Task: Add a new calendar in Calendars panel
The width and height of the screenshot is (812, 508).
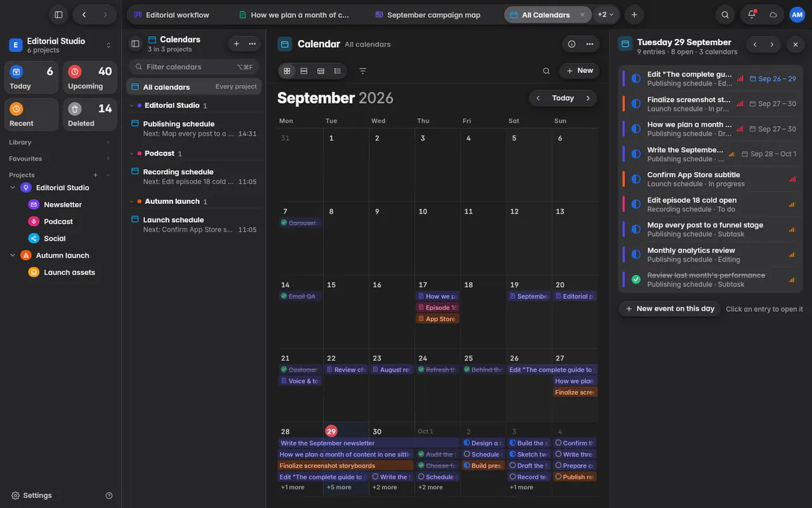Action: coord(237,44)
